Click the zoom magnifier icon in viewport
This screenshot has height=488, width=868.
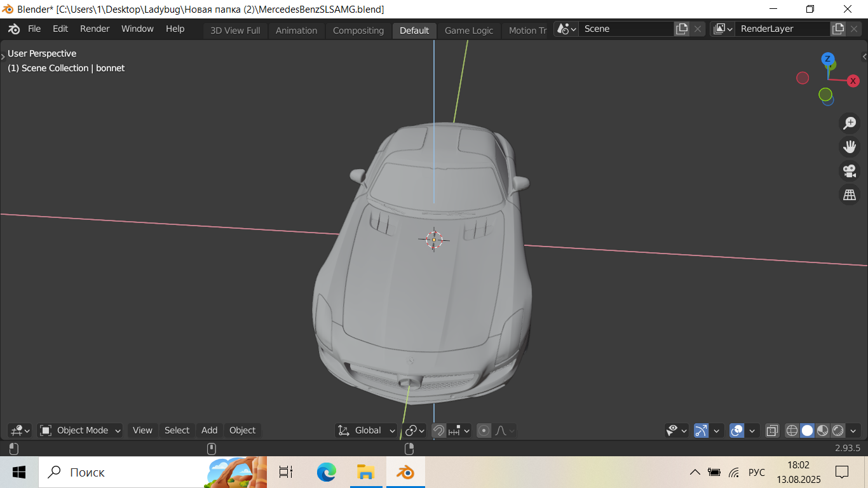(x=850, y=123)
